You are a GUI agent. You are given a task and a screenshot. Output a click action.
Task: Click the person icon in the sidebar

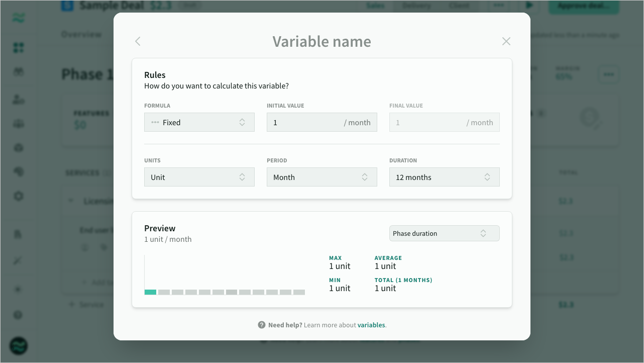pyautogui.click(x=18, y=100)
